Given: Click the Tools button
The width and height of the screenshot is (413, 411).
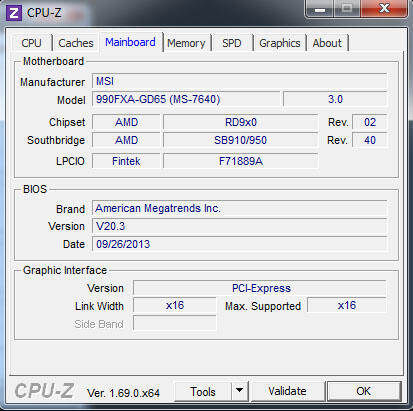Looking at the screenshot, I should coord(203,391).
